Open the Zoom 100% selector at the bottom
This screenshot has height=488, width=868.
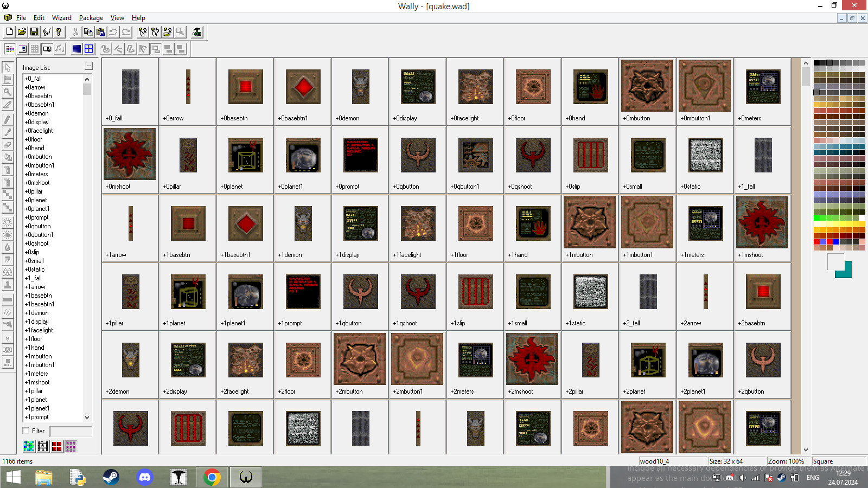pos(786,461)
